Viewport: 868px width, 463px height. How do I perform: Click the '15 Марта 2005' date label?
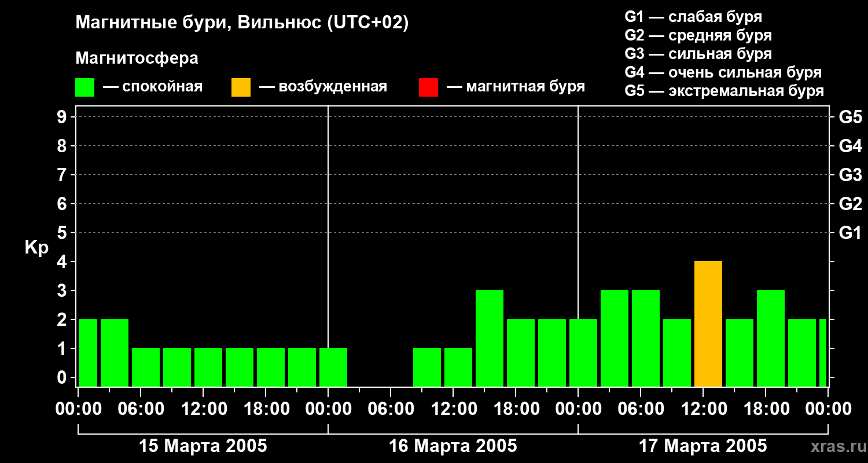tap(203, 446)
